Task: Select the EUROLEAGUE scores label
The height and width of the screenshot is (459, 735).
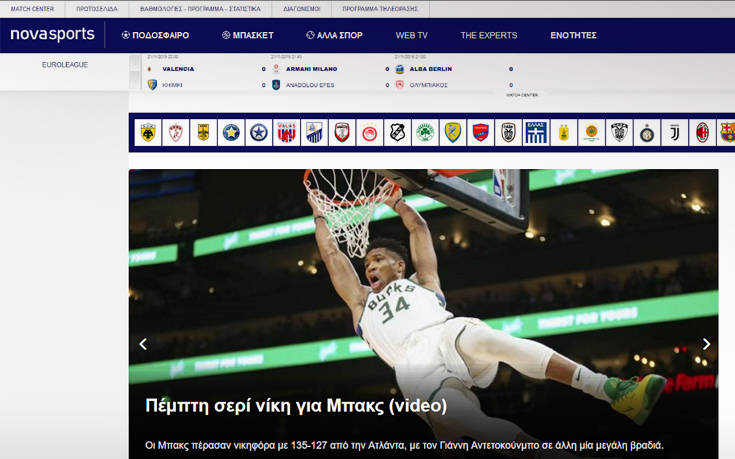Action: (x=65, y=65)
